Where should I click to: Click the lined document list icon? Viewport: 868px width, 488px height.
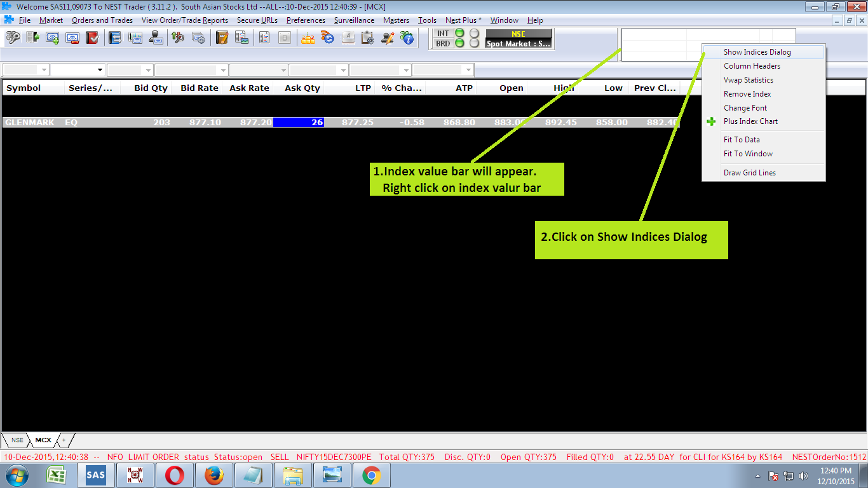264,38
